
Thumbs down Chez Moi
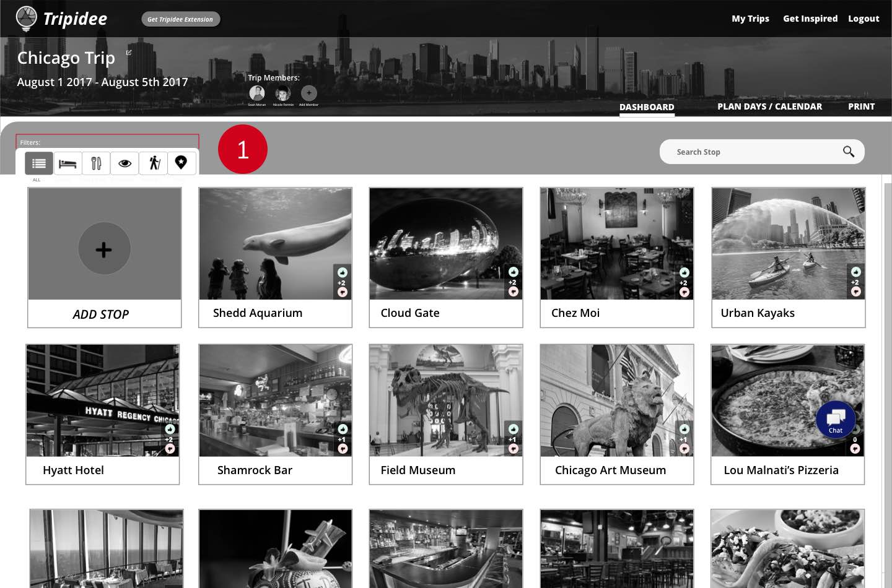click(x=684, y=292)
